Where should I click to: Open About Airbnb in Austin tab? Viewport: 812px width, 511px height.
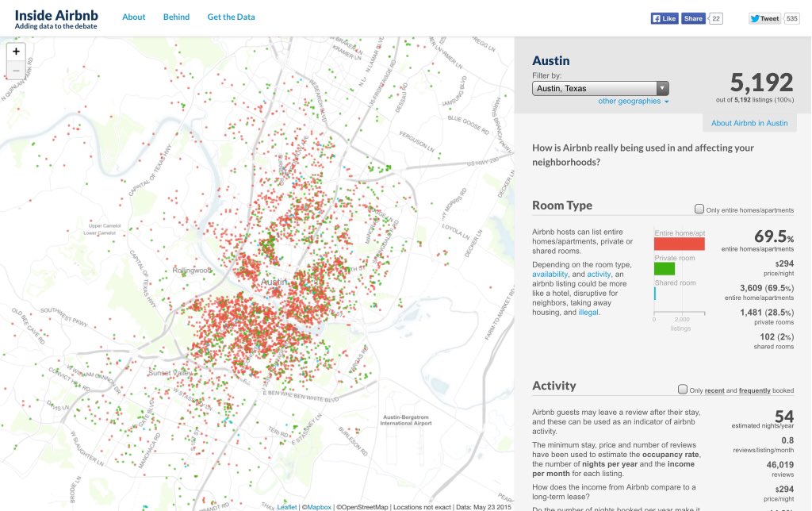749,123
